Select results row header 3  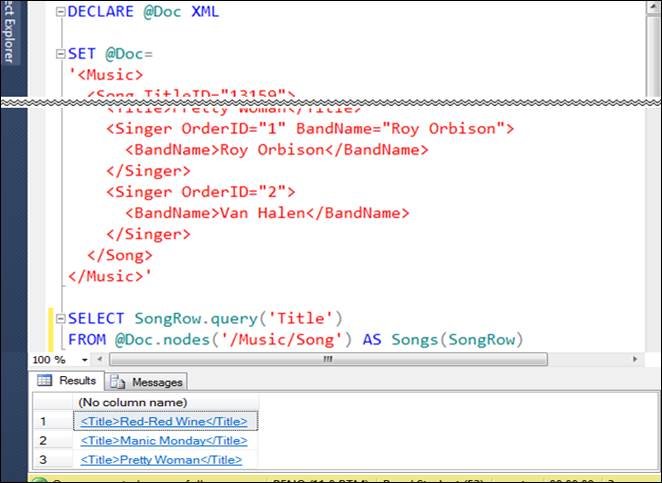point(53,460)
